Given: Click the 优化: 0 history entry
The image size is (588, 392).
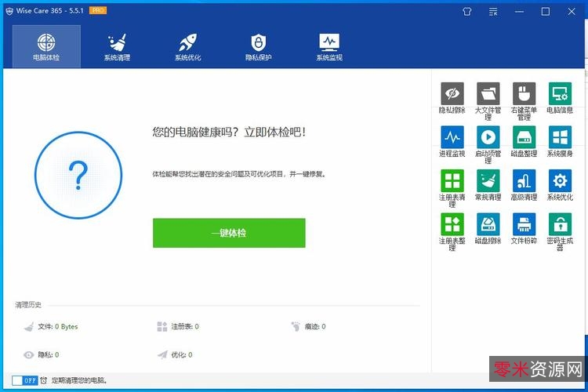Looking at the screenshot, I should point(182,355).
